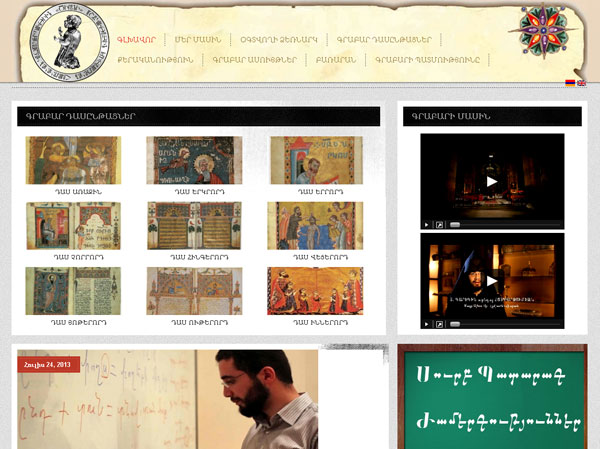Open the thumbnail above ԴԱՍ ՎԵՑԵՐՈՐԴ
Image resolution: width=600 pixels, height=449 pixels.
(315, 226)
